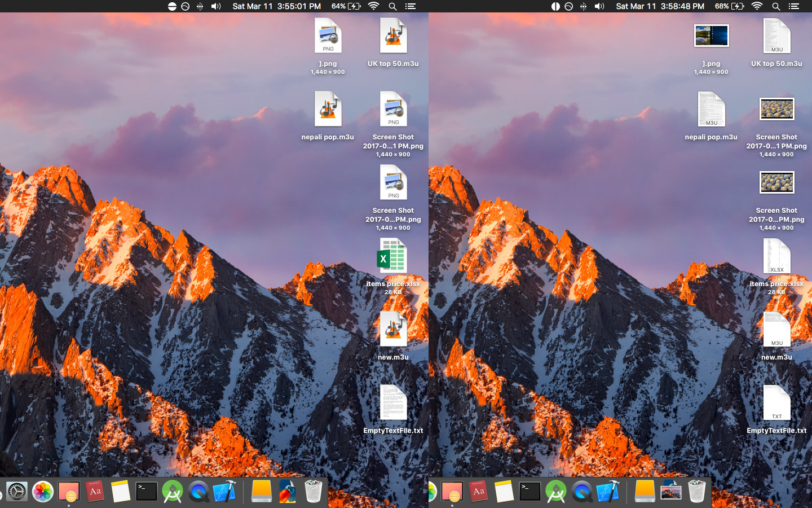This screenshot has width=812, height=508.
Task: Select nepali pop.m3u document on right desktop
Action: click(x=711, y=109)
